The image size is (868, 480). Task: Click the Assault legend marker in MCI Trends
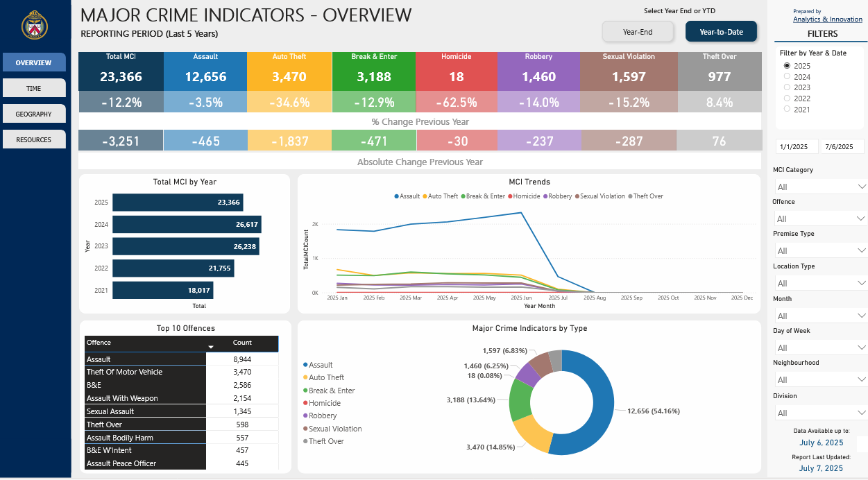[396, 196]
